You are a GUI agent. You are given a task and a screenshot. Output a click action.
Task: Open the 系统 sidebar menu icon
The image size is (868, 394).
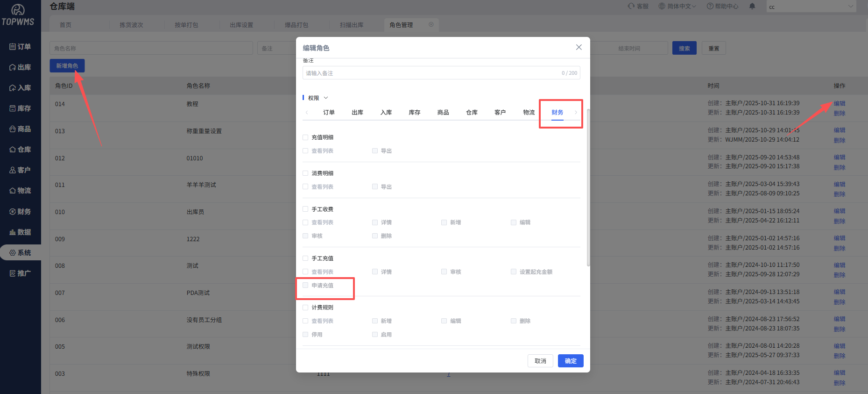click(13, 253)
